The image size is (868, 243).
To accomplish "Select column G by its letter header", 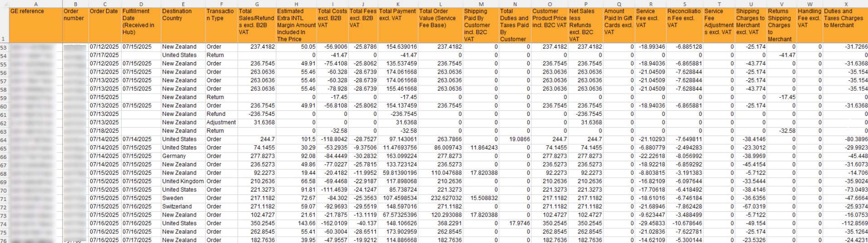I will (257, 4).
